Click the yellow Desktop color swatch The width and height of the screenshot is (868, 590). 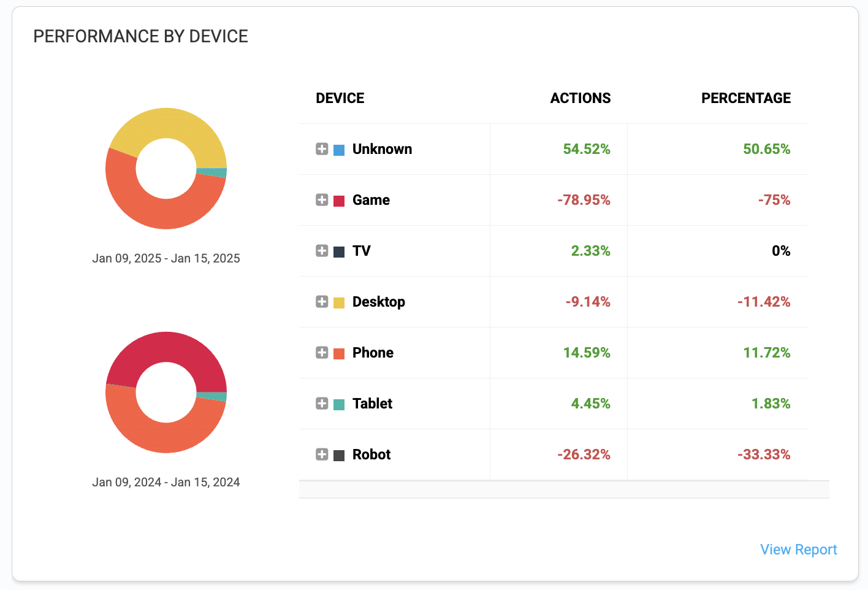[339, 302]
